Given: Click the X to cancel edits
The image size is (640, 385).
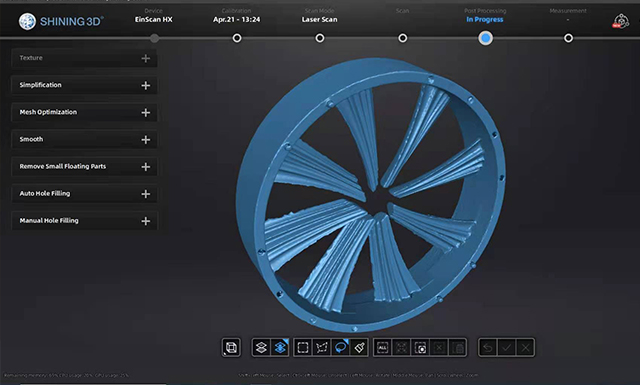Looking at the screenshot, I should coord(525,347).
